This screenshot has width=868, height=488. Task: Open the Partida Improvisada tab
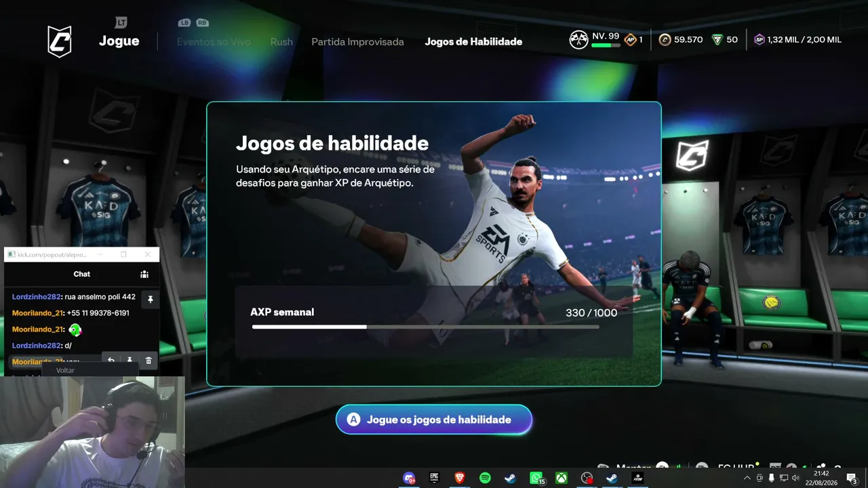[357, 42]
